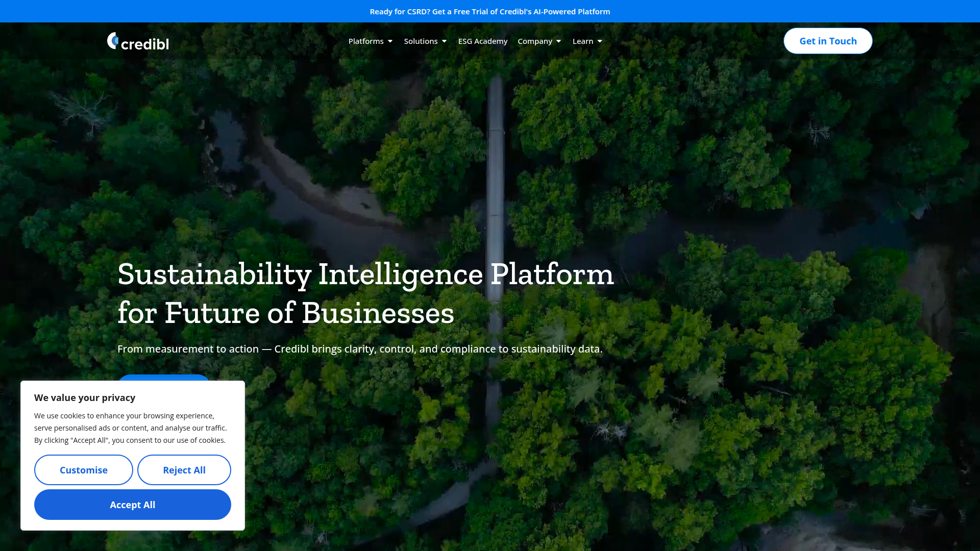Screen dimensions: 980x551
Task: Expand the arrow next to Platforms
Action: click(x=390, y=41)
